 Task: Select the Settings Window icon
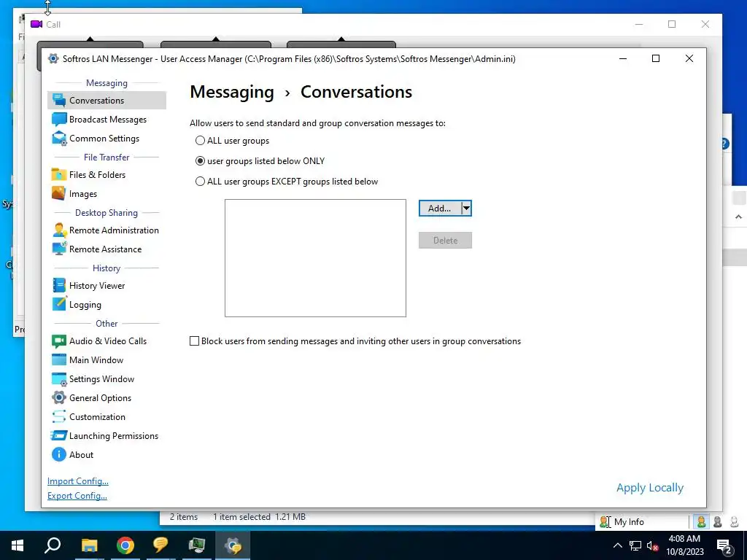(59, 378)
